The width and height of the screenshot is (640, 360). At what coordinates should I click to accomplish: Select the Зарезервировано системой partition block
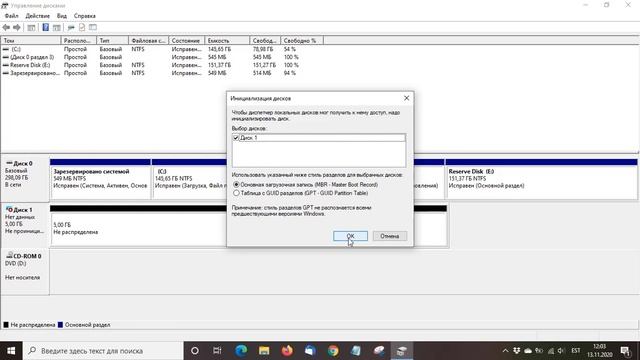(x=100, y=179)
